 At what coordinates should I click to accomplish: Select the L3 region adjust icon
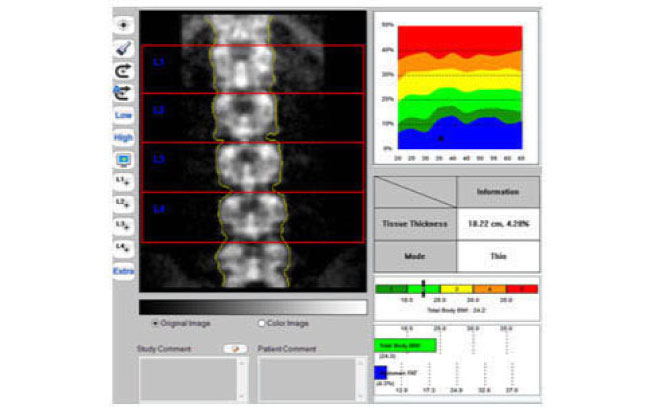click(123, 226)
